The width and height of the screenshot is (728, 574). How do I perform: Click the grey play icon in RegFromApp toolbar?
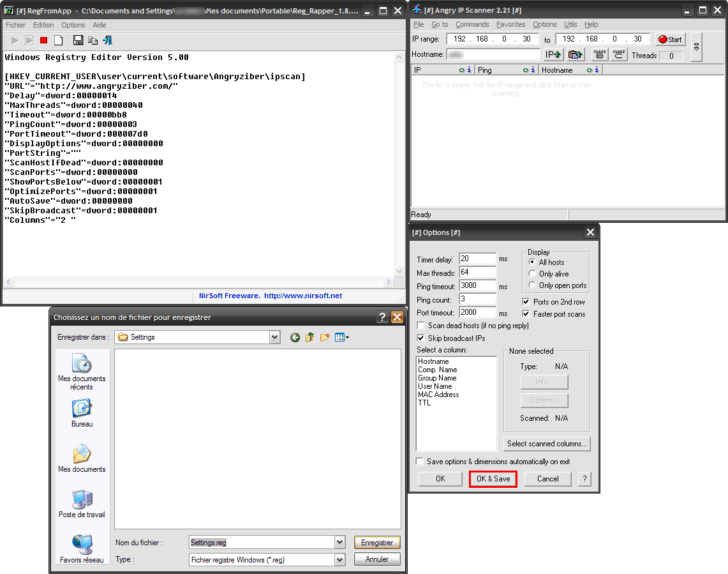tap(15, 41)
